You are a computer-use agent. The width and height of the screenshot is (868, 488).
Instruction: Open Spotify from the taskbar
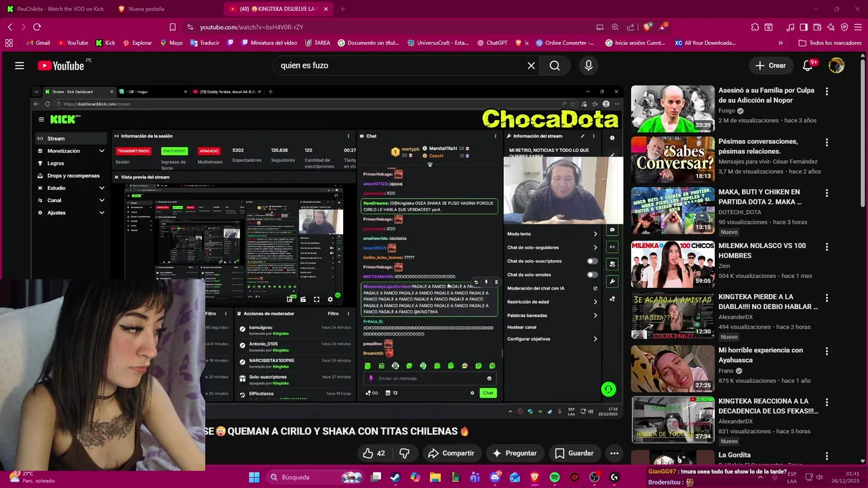coord(554,477)
